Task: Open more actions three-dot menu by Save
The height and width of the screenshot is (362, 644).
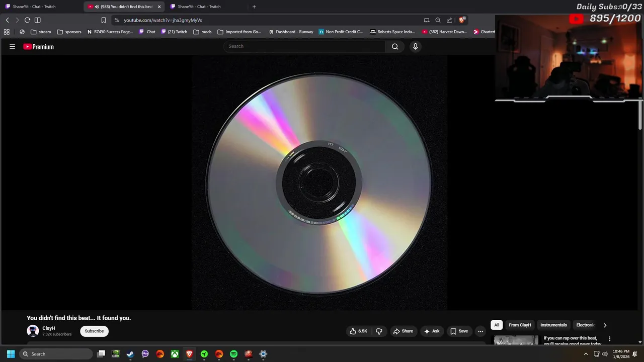Action: (x=480, y=331)
